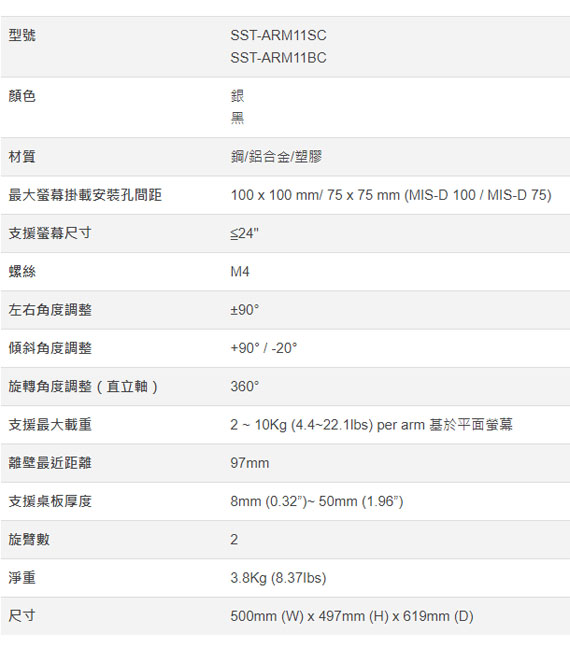Click the ≤24" screen size value
Screen dimensions: 570x648
coord(244,233)
